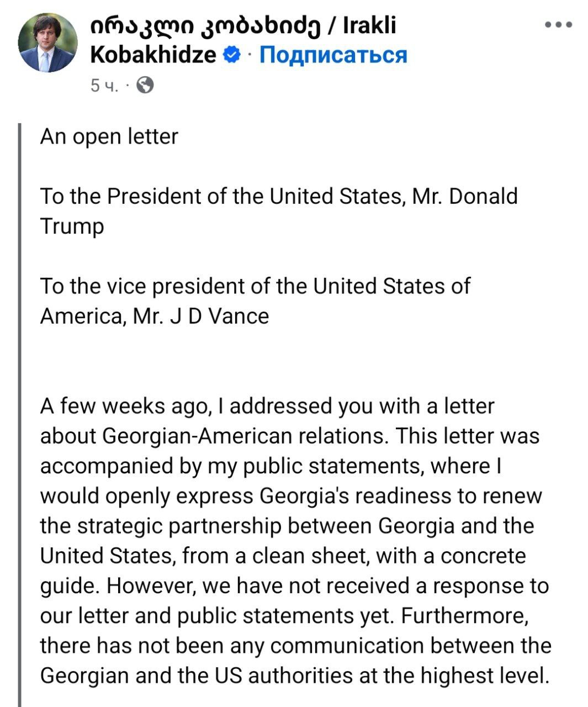This screenshot has height=707, width=588.
Task: Click the 'An open letter' heading line
Action: coord(109,136)
